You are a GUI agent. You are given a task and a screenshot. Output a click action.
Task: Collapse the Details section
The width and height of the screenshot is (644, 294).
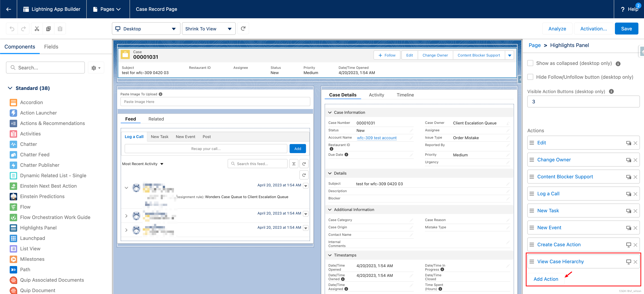[330, 173]
